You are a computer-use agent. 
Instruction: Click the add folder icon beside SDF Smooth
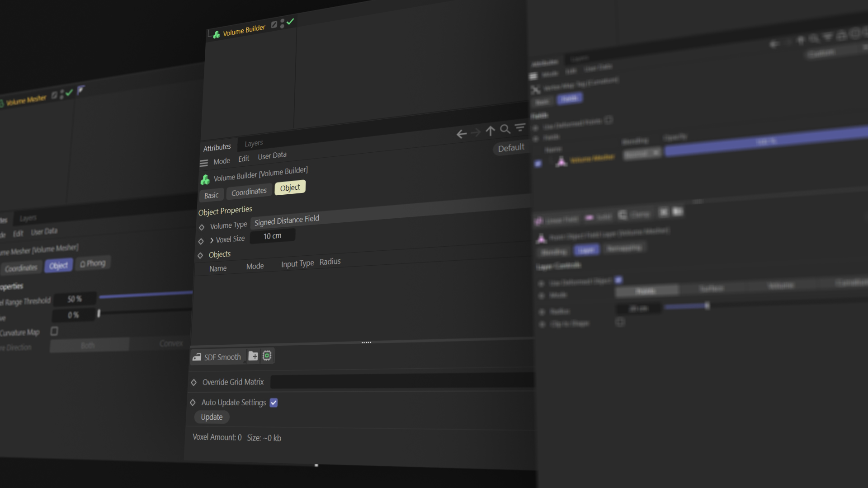pyautogui.click(x=253, y=356)
